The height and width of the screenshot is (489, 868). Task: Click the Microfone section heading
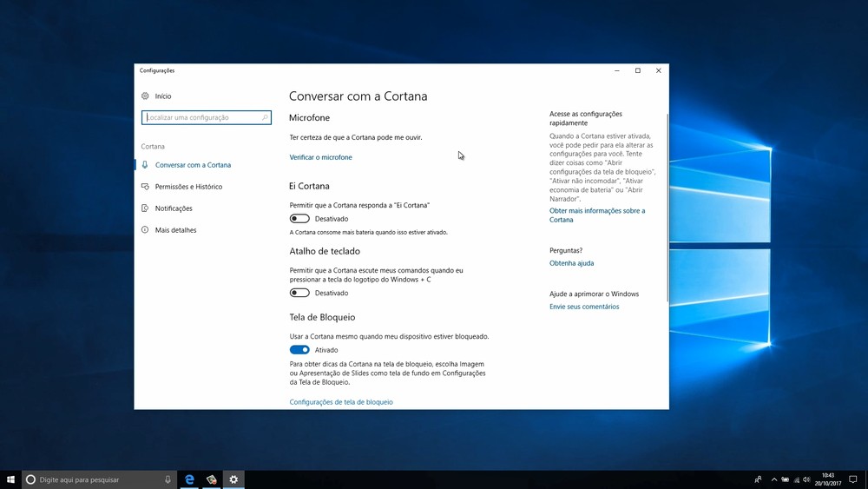(310, 118)
